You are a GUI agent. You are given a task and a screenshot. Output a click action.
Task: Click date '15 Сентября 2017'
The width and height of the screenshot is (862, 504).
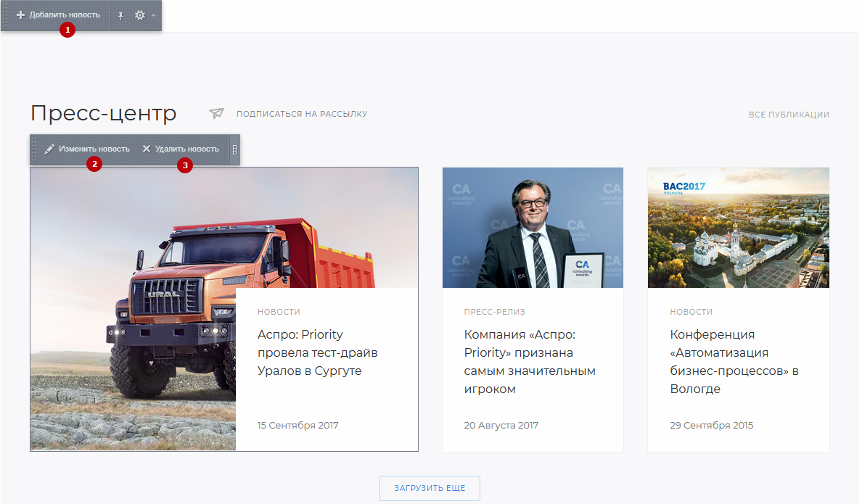[x=298, y=426]
